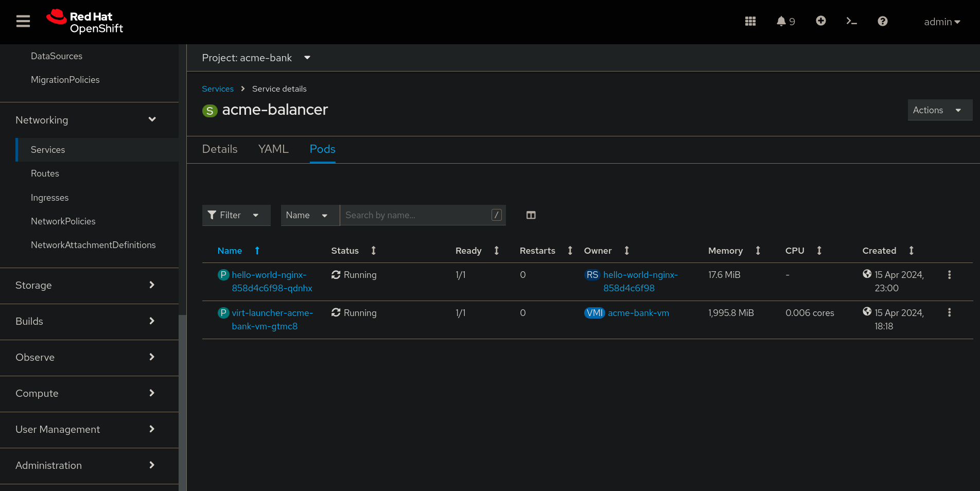
Task: Open the acme-bank-vm owner link
Action: 638,313
